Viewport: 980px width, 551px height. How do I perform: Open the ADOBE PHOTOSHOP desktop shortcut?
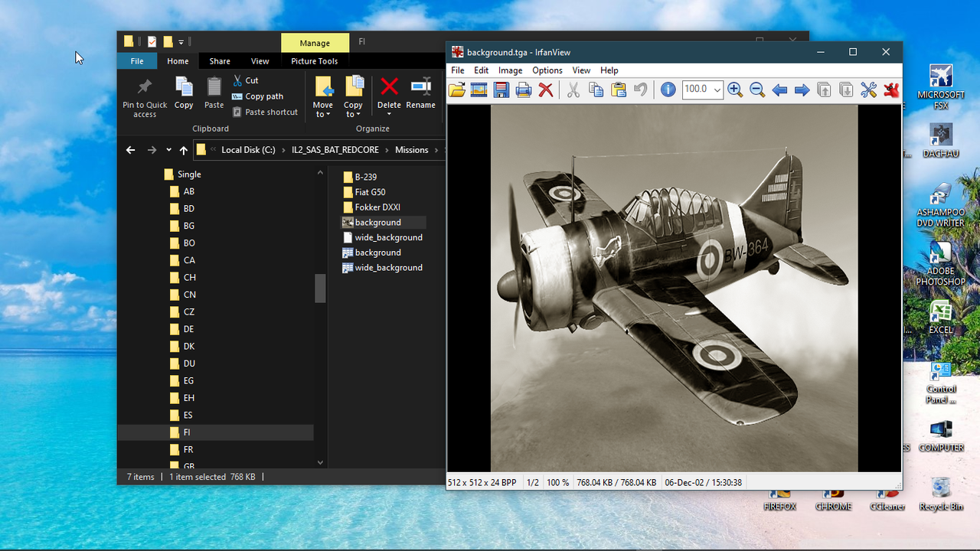coord(941,264)
